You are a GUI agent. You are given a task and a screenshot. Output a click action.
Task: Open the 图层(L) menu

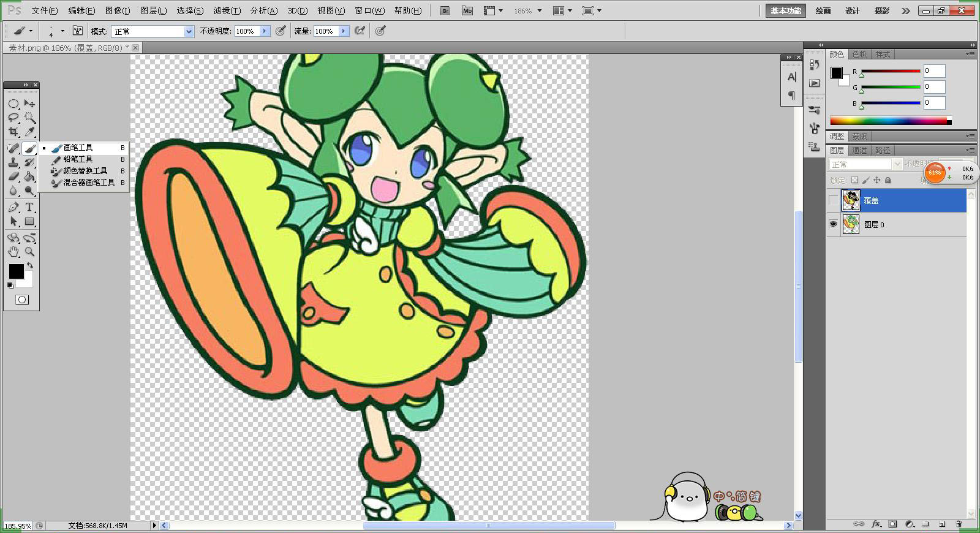coord(153,10)
